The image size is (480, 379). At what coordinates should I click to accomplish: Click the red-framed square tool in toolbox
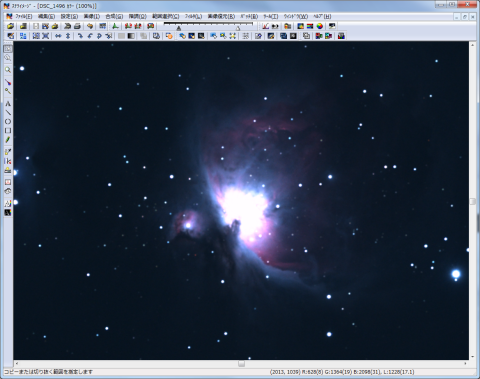point(8,182)
